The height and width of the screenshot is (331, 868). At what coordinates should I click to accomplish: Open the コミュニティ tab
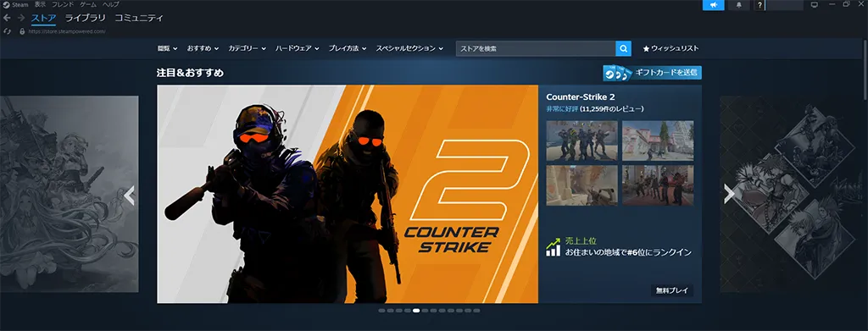tap(139, 19)
